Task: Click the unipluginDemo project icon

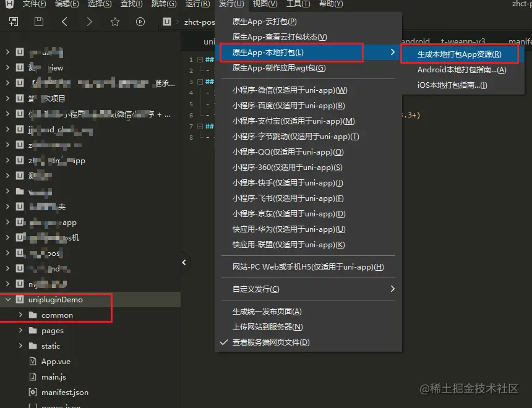Action: tap(20, 299)
